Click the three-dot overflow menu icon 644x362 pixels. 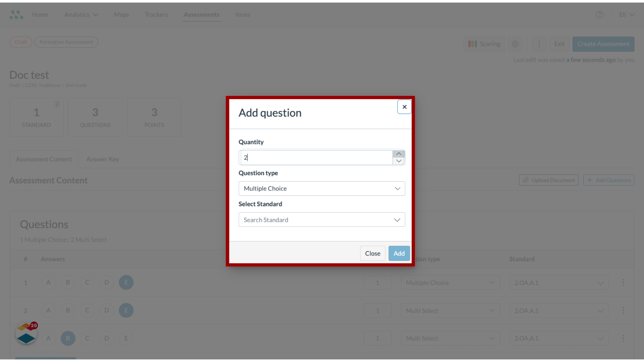pyautogui.click(x=539, y=44)
